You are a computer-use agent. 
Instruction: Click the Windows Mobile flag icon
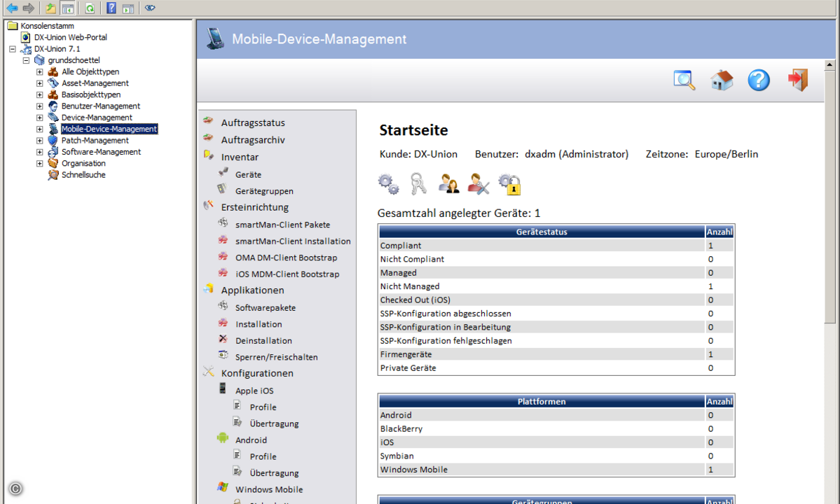[x=223, y=487]
